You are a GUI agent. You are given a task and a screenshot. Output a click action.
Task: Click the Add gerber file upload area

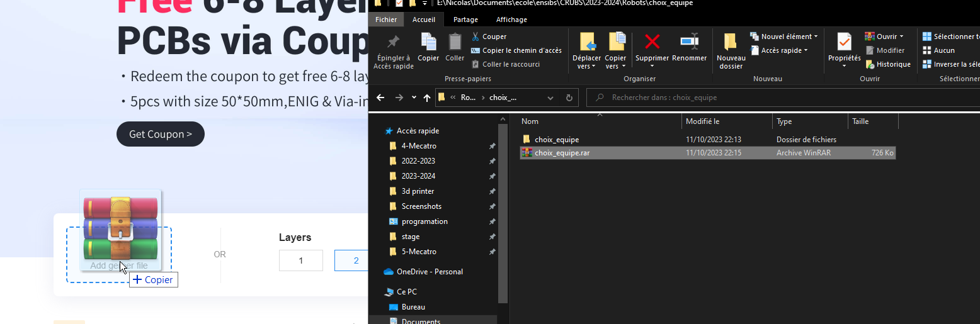pyautogui.click(x=119, y=255)
